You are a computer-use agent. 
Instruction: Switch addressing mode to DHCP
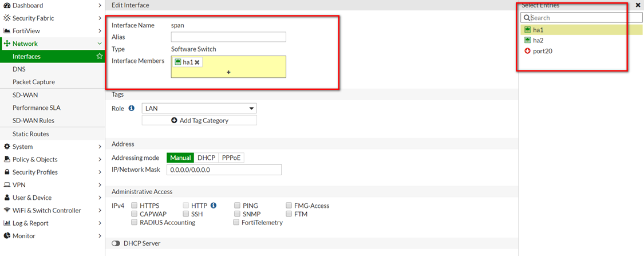click(x=206, y=157)
